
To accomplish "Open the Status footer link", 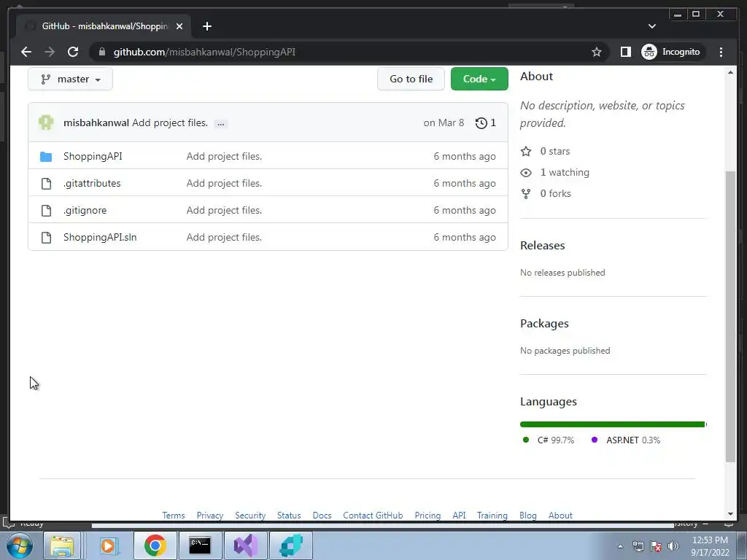I will click(x=289, y=516).
